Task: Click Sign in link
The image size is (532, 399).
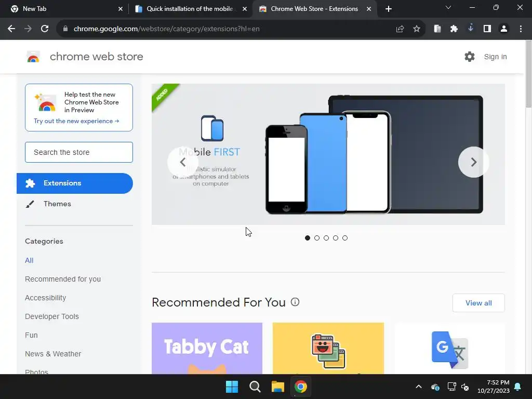Action: tap(495, 57)
